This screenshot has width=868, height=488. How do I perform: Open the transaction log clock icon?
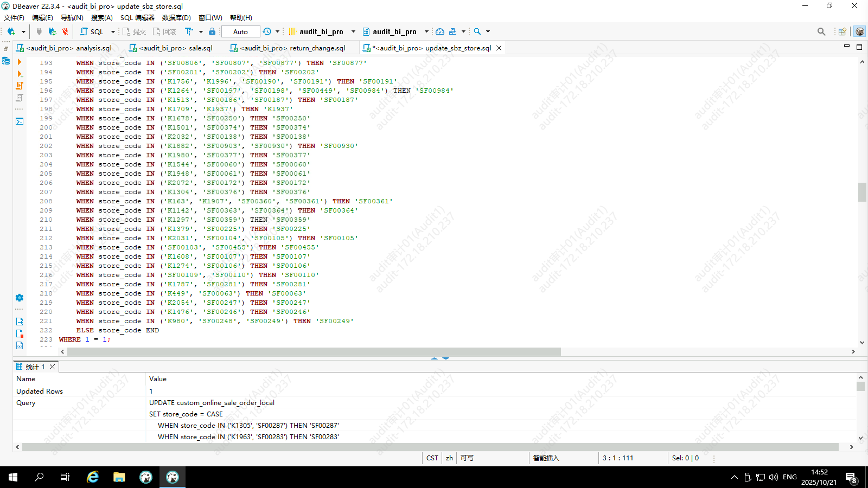click(267, 31)
